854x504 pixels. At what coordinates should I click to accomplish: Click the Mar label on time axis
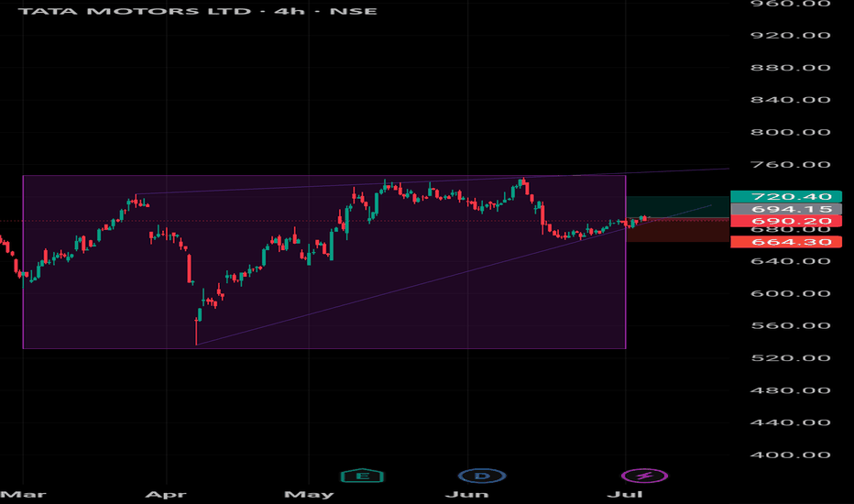click(23, 495)
